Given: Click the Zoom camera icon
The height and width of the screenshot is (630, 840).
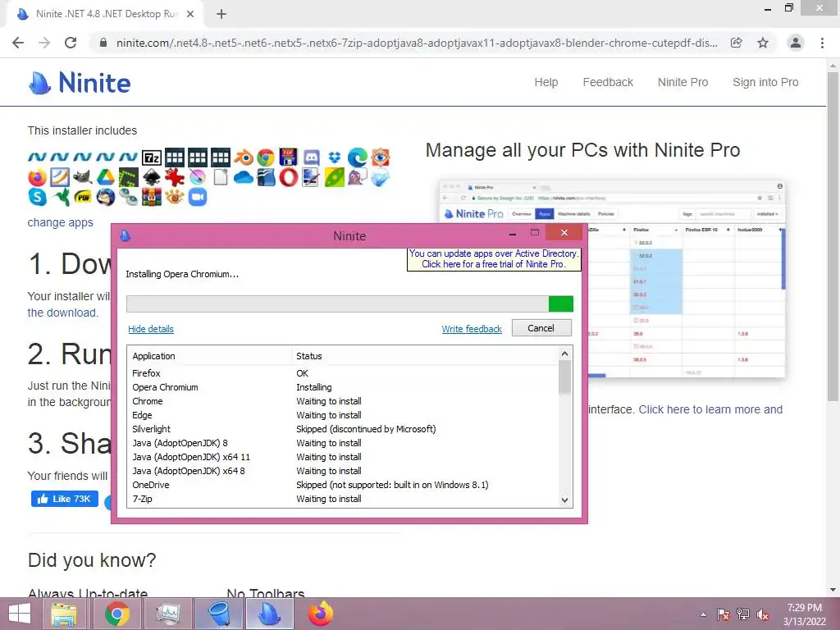Looking at the screenshot, I should [197, 197].
